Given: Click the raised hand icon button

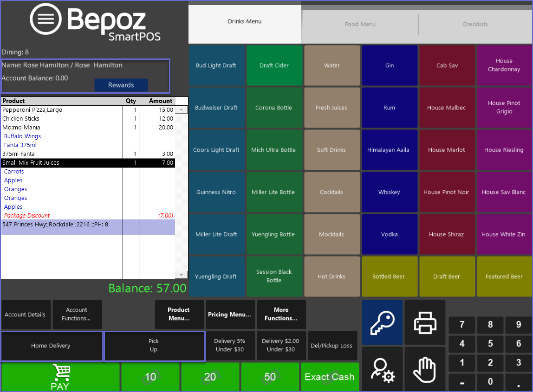Looking at the screenshot, I should click(425, 369).
